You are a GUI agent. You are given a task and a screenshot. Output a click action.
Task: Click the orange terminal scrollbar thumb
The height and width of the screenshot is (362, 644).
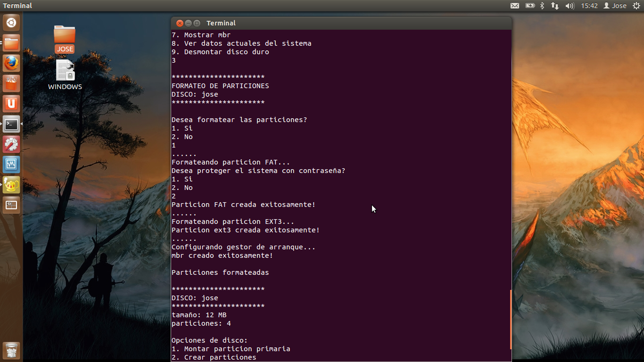pyautogui.click(x=511, y=320)
